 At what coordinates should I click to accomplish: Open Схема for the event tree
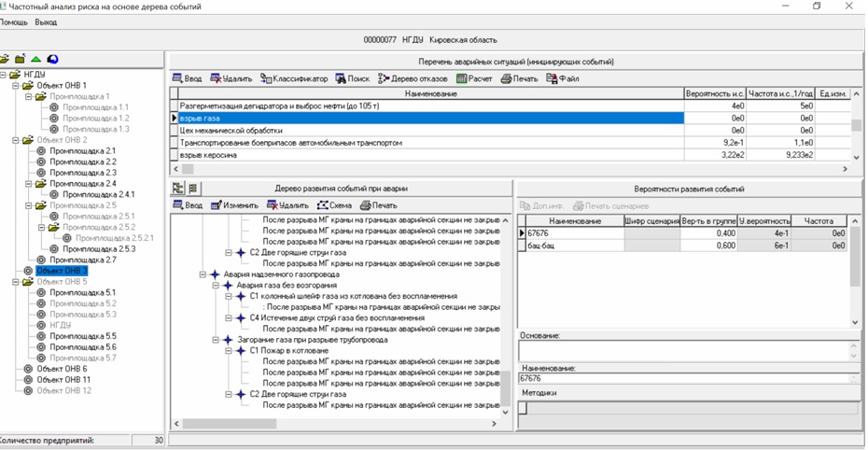click(335, 204)
